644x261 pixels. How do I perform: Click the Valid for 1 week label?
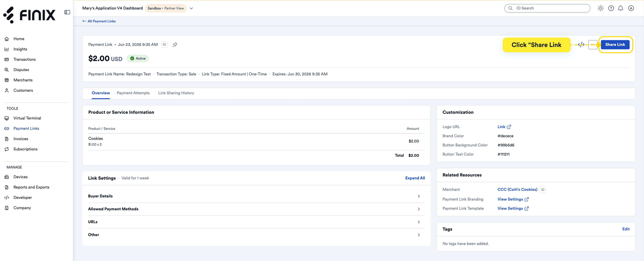pyautogui.click(x=135, y=178)
